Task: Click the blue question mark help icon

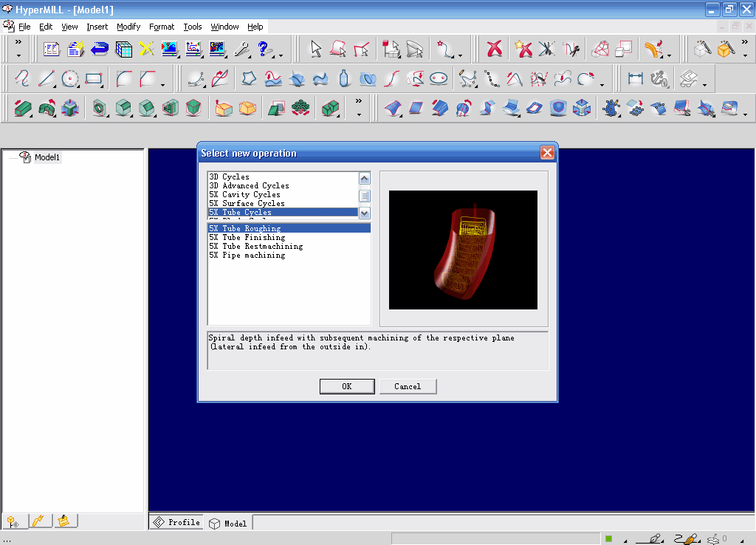Action: pyautogui.click(x=264, y=49)
